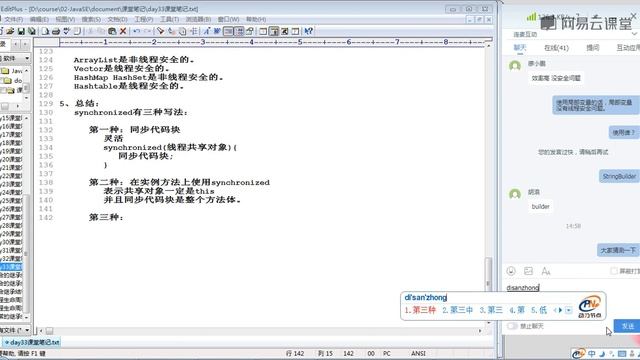Choose IME candidate 4 第
Screen dimensions: 640x360
tap(517, 310)
